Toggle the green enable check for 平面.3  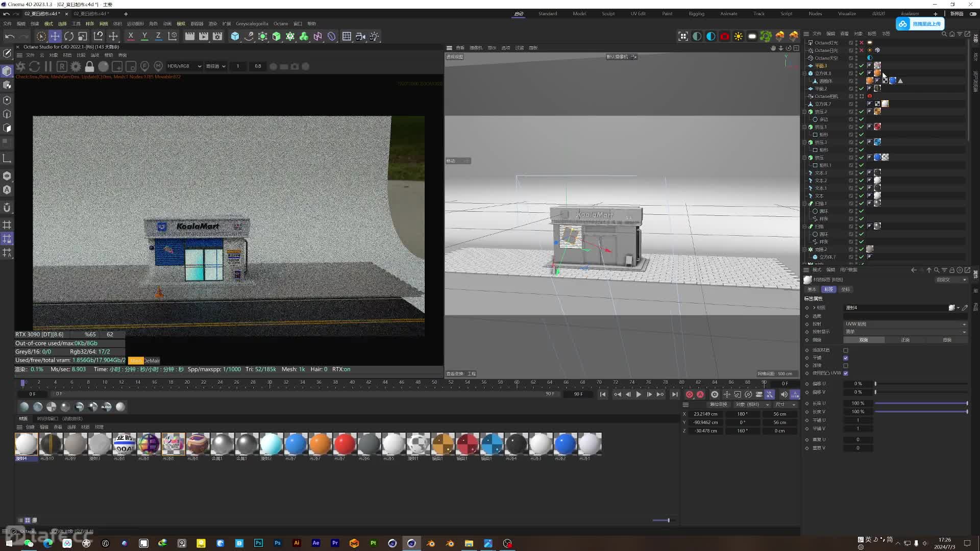coord(862,66)
